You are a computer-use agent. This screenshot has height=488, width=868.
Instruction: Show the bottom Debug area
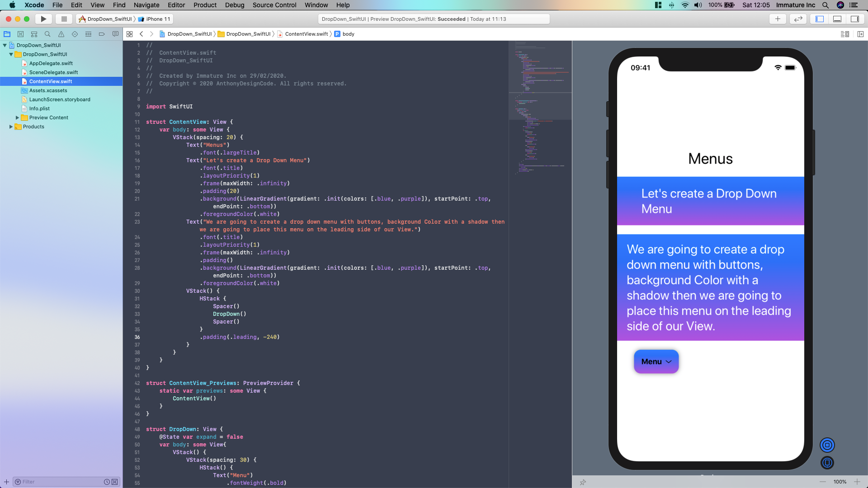click(x=837, y=19)
